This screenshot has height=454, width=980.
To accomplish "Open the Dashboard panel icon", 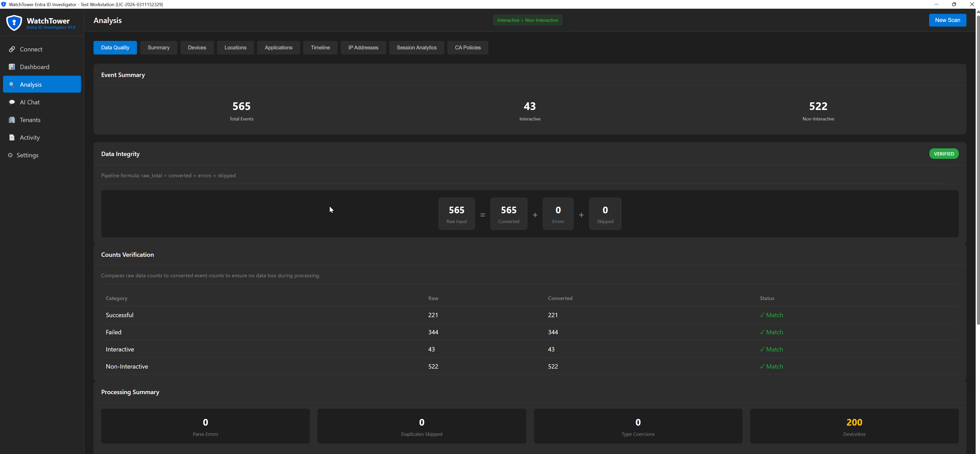I will [x=12, y=67].
